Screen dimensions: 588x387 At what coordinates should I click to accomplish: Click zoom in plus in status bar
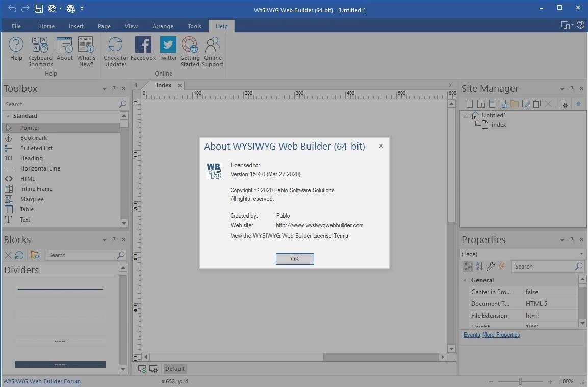550,381
